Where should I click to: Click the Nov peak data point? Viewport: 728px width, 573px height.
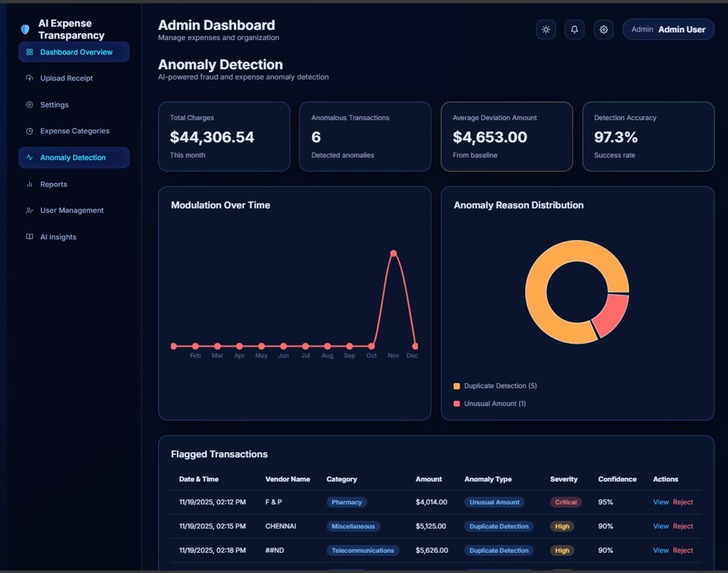pyautogui.click(x=394, y=253)
